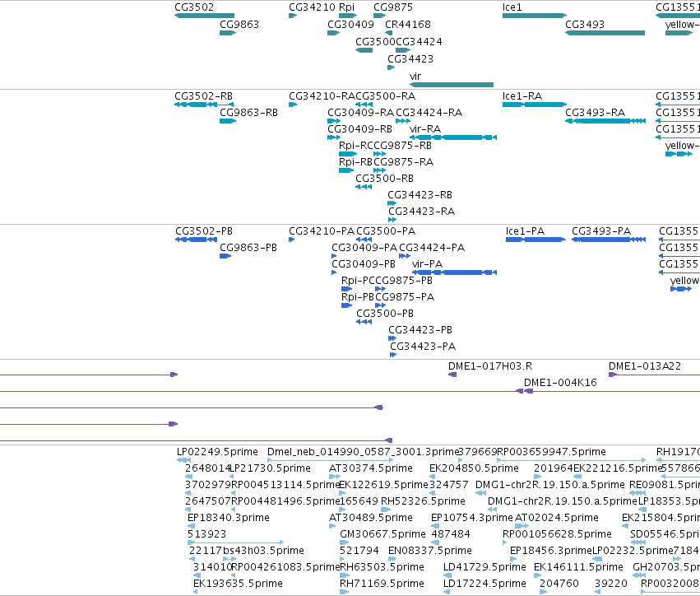
Task: Select the CG34424-RA transcript label
Action: point(429,113)
